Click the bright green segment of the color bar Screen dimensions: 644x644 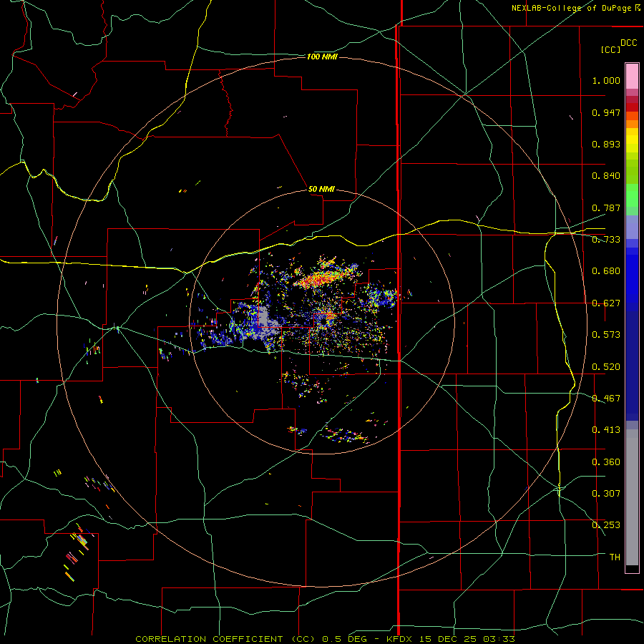[632, 195]
